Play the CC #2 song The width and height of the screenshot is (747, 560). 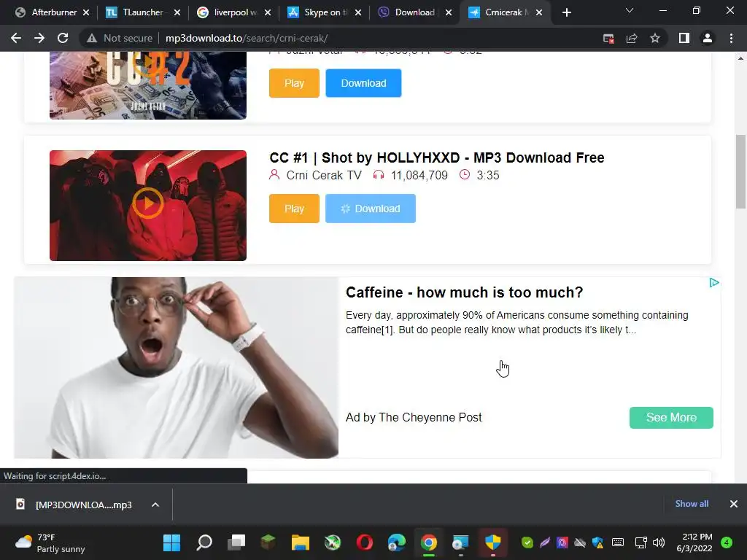(294, 83)
